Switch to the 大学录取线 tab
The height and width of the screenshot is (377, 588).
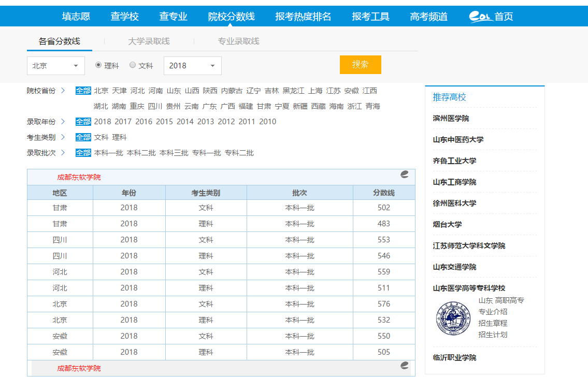pos(149,41)
